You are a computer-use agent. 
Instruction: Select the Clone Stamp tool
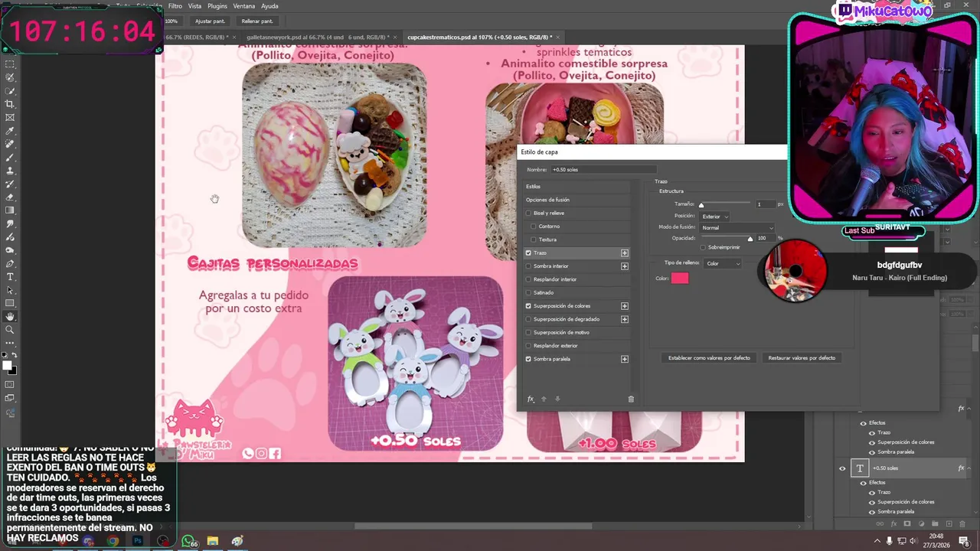coord(10,171)
